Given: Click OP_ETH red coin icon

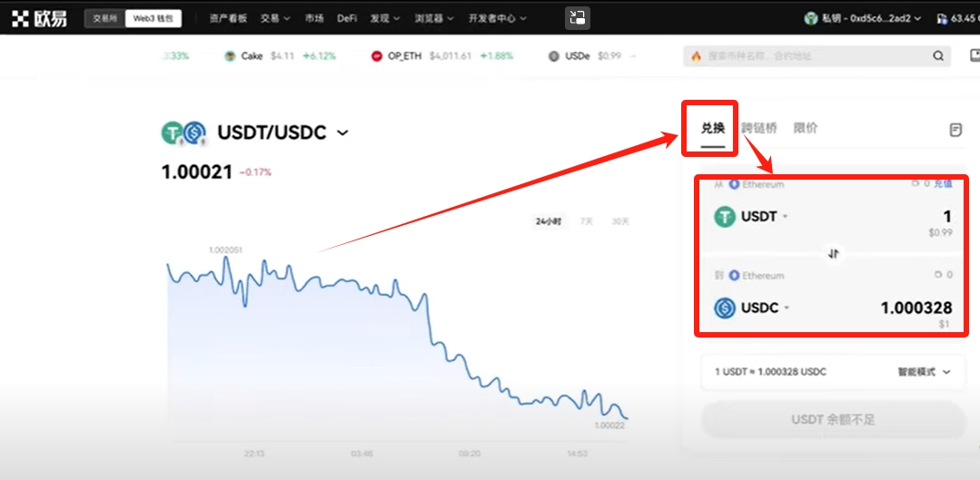Looking at the screenshot, I should point(376,56).
